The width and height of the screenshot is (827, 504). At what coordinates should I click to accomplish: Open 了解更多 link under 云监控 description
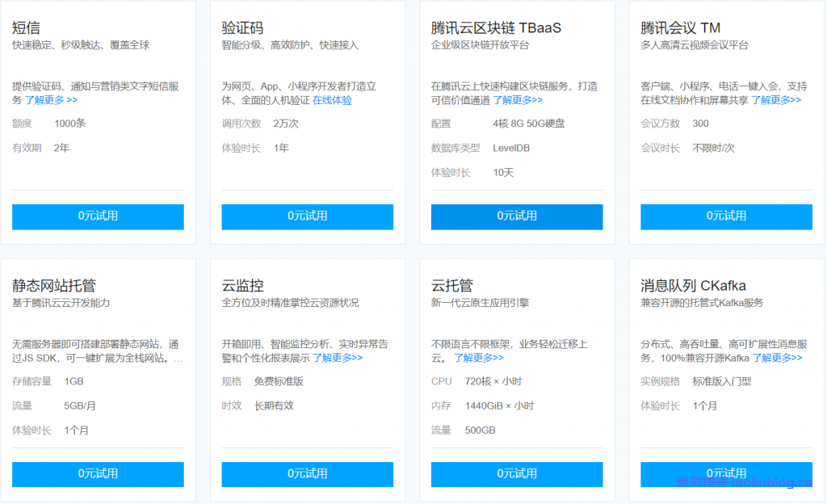[338, 358]
